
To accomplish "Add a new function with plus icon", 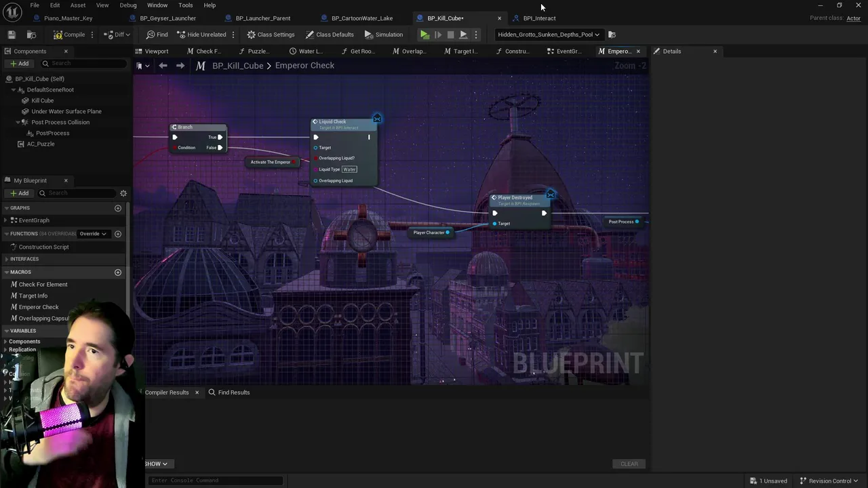I will click(118, 234).
